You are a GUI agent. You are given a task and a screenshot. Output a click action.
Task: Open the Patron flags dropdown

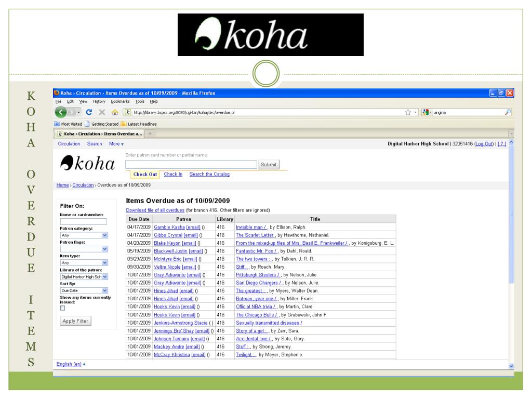click(x=84, y=249)
